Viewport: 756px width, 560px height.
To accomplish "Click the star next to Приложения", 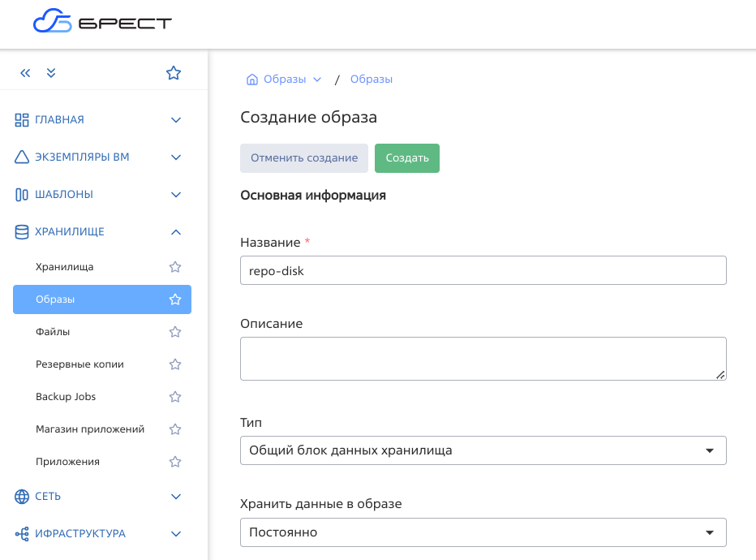I will coord(174,462).
